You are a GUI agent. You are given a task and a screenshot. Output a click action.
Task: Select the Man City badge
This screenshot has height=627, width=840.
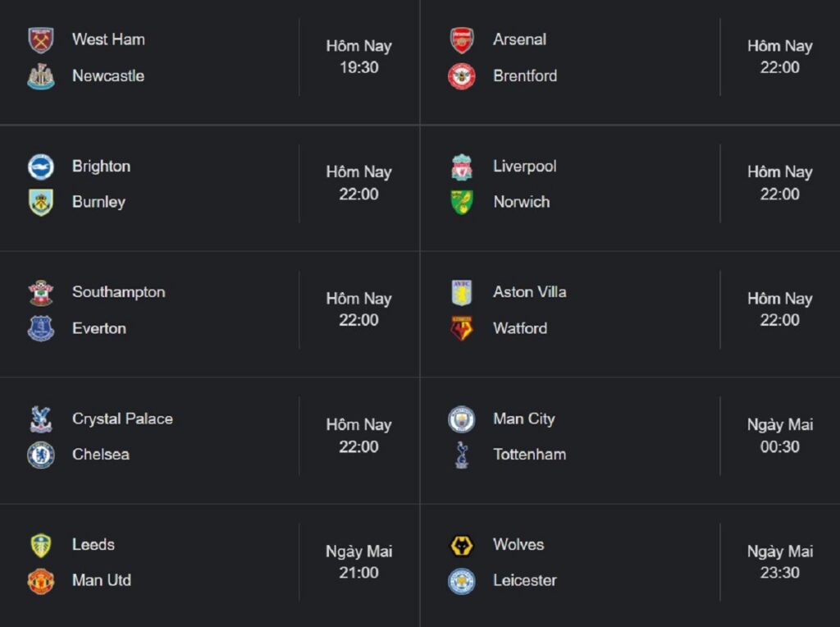pyautogui.click(x=462, y=419)
